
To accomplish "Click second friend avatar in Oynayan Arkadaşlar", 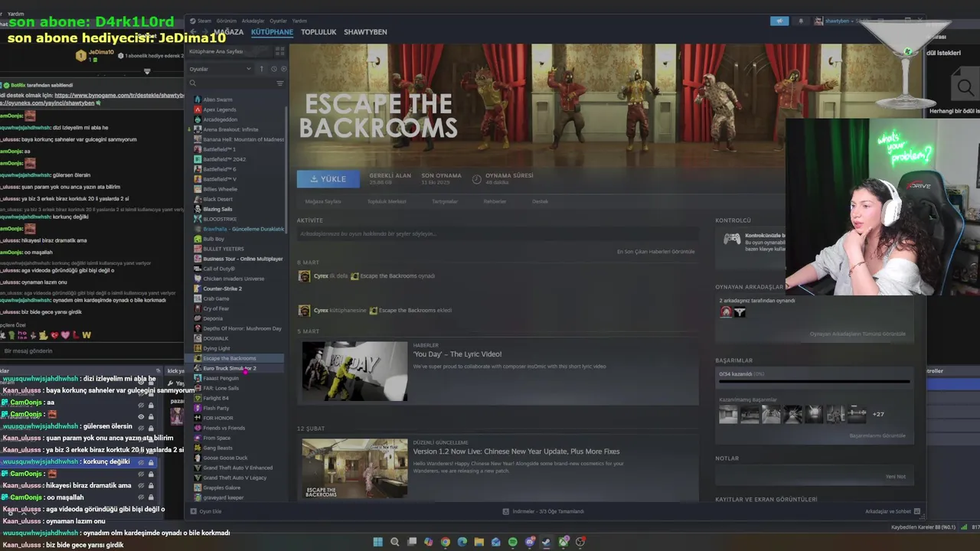I will pyautogui.click(x=740, y=311).
